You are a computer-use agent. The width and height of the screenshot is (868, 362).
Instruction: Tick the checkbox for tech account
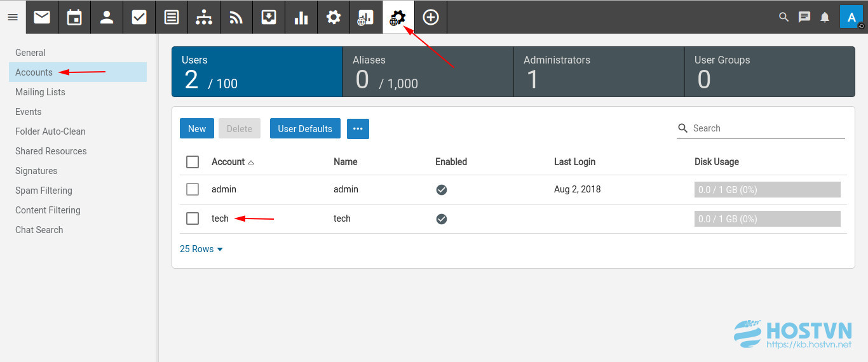(x=193, y=218)
